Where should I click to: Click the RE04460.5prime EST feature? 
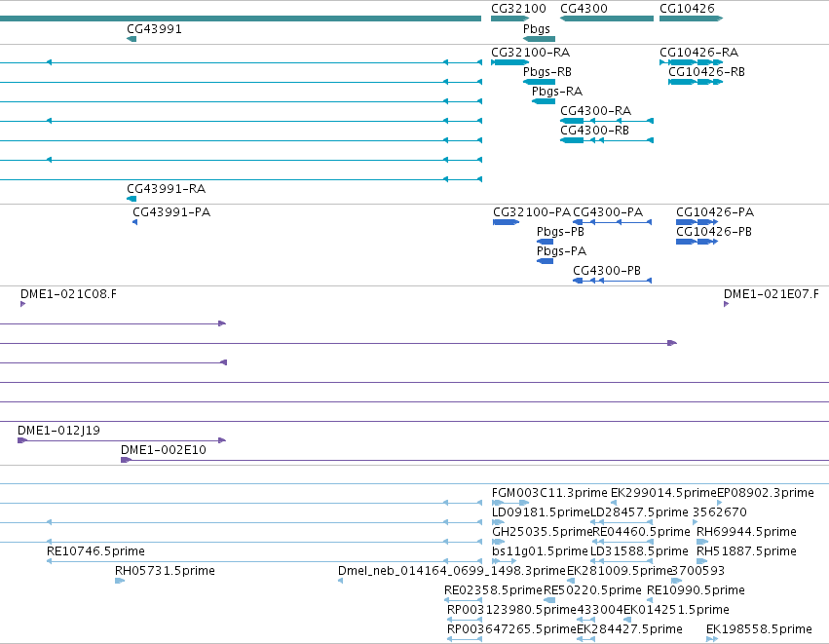click(x=623, y=542)
